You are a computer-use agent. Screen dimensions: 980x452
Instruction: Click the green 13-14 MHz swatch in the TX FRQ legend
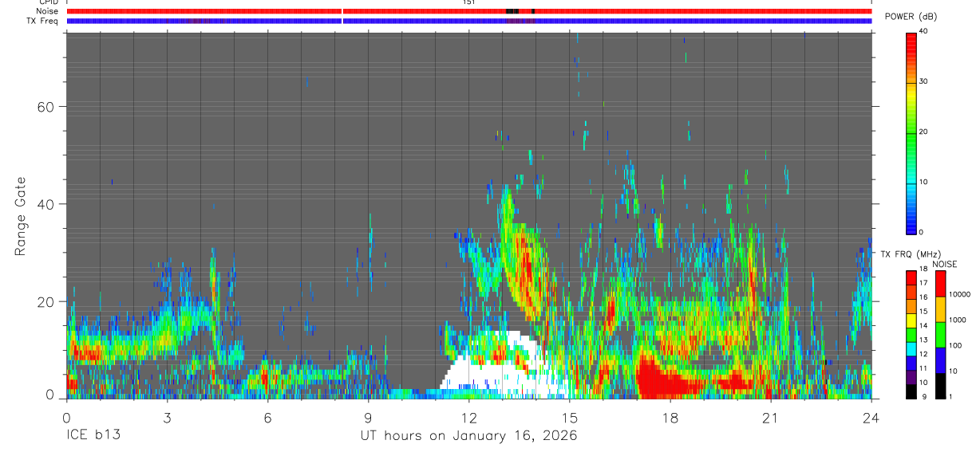click(x=911, y=335)
